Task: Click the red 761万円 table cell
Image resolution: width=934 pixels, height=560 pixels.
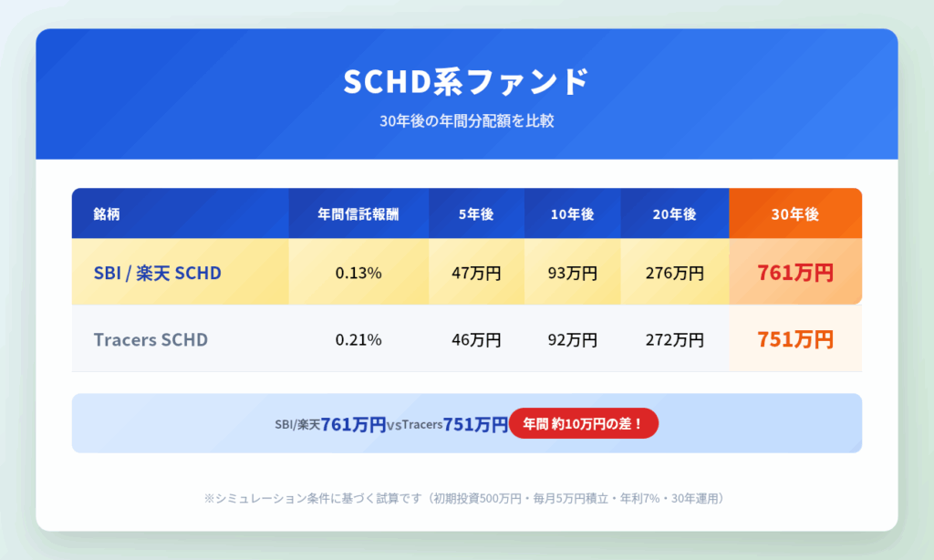Action: click(x=794, y=272)
